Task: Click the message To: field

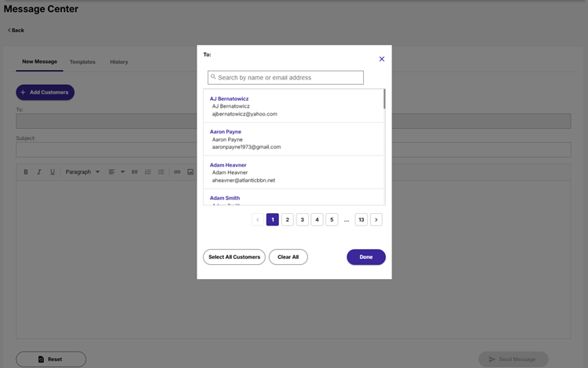Action: [x=293, y=121]
